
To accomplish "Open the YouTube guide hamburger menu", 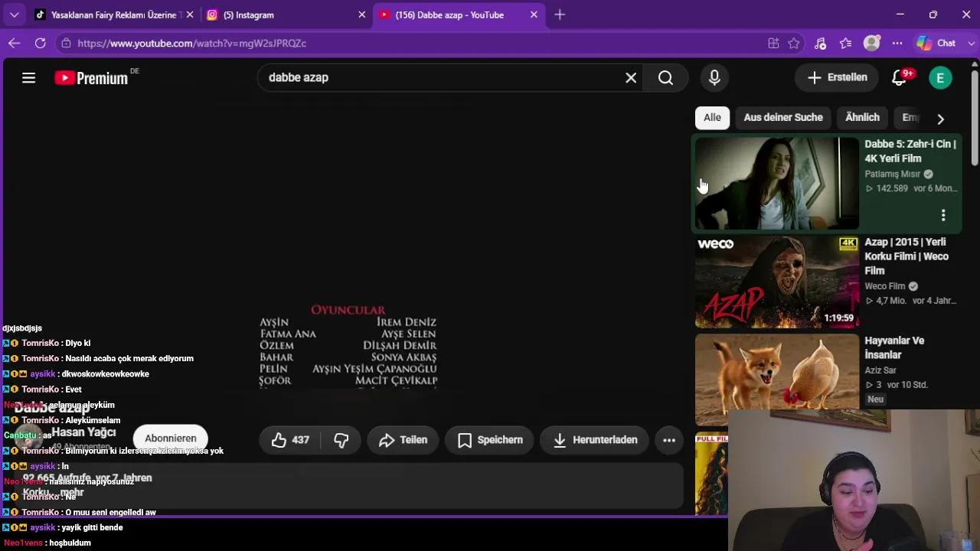I will tap(28, 77).
